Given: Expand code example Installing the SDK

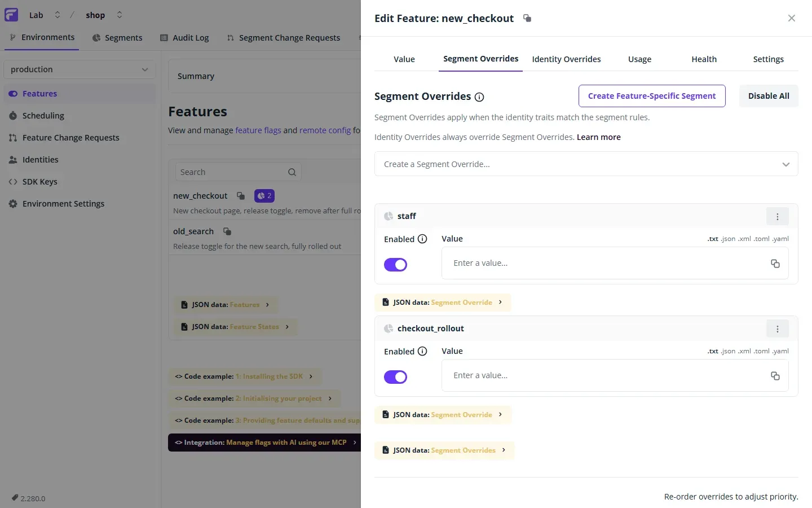Looking at the screenshot, I should [x=245, y=376].
